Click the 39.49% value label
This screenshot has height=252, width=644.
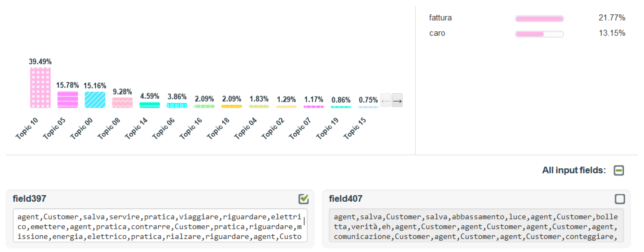(40, 62)
